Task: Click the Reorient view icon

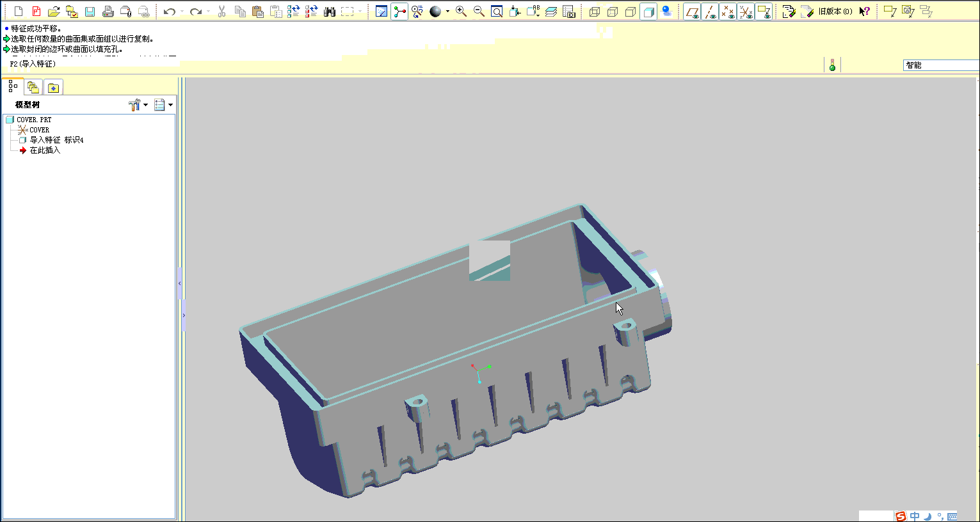Action: [515, 12]
